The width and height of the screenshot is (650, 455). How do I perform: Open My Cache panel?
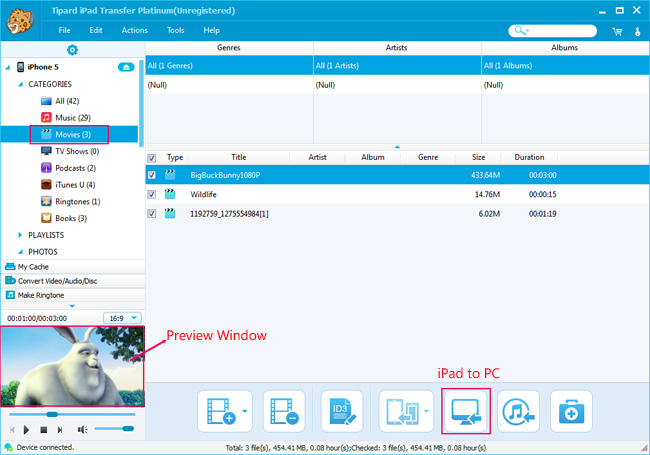[73, 267]
